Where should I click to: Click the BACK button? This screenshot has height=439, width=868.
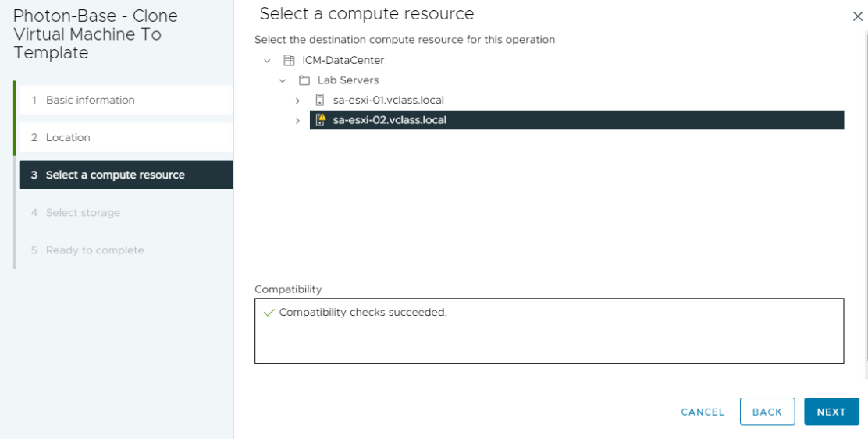(767, 412)
